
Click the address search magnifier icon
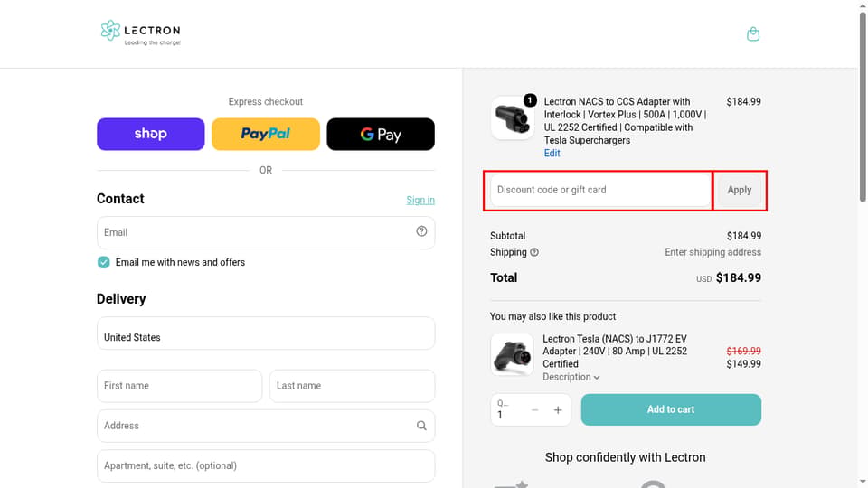click(x=422, y=426)
